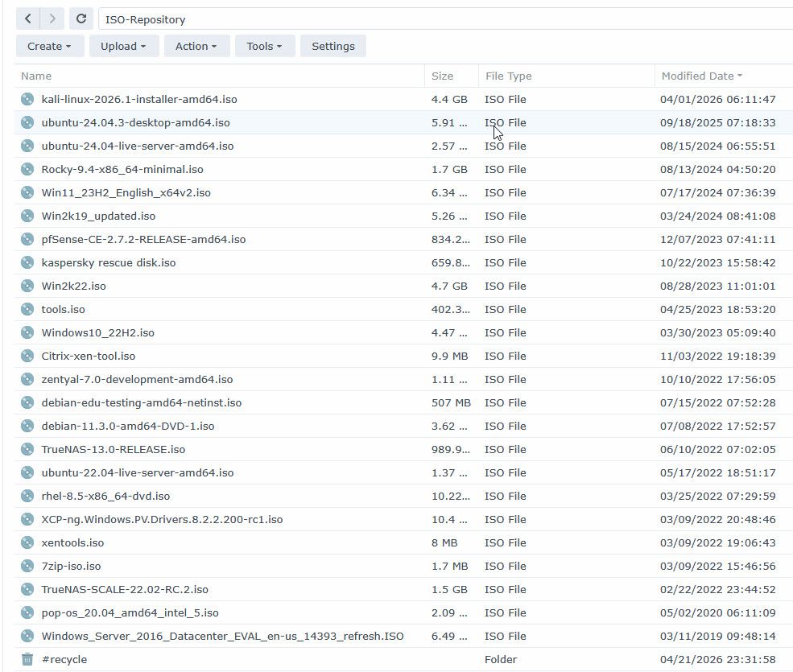Click the disc icon for kali-linux-2026.1-installer-amd64.iso
The height and width of the screenshot is (672, 793).
coord(27,99)
